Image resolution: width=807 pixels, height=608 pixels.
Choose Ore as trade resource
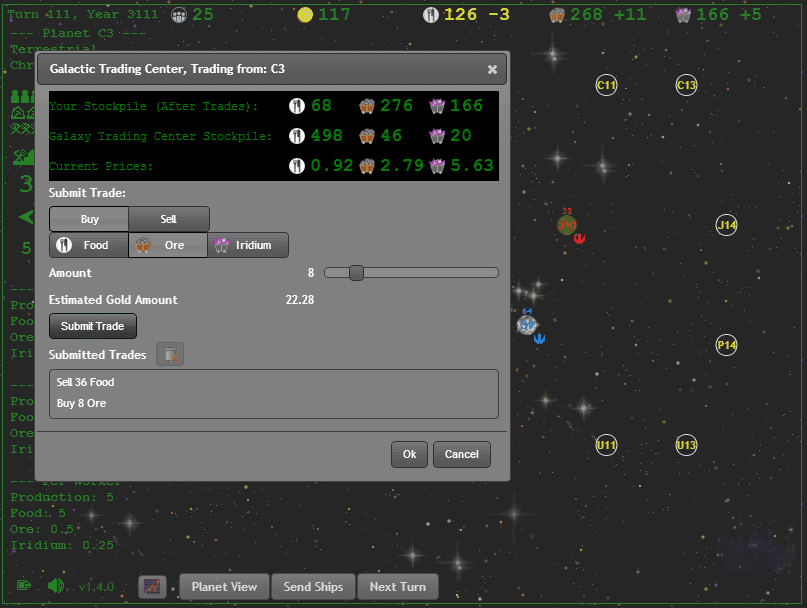168,245
